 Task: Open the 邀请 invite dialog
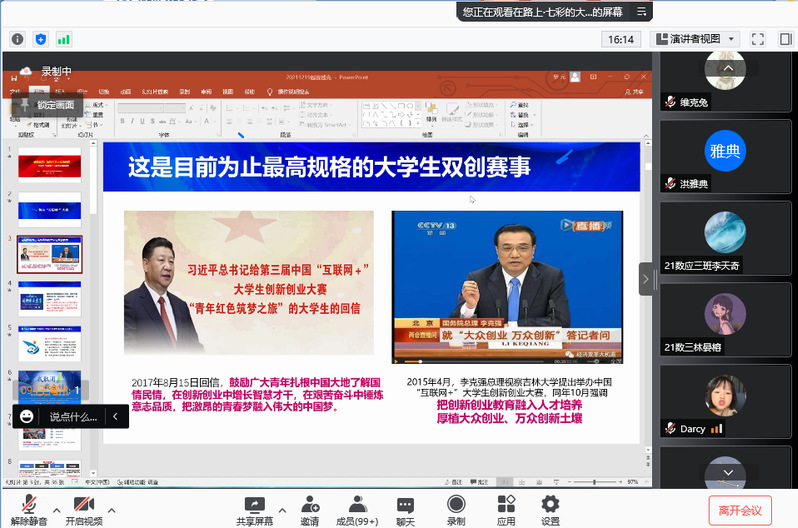(x=309, y=510)
